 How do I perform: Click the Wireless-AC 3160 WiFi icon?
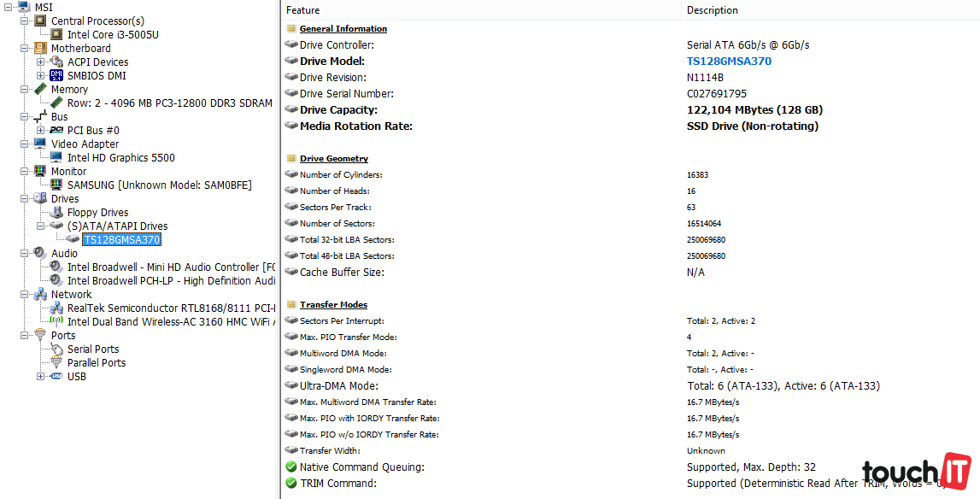(56, 322)
